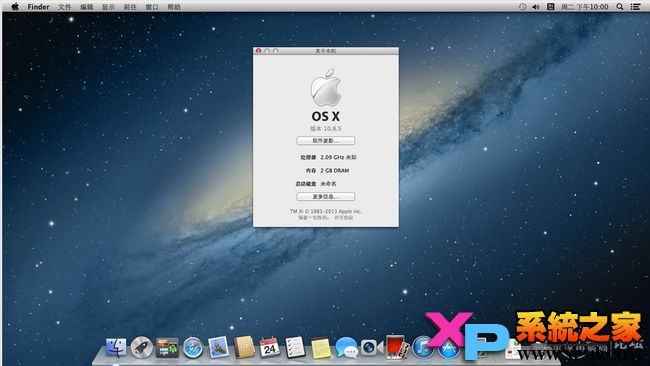The width and height of the screenshot is (650, 366).
Task: Launch Launchpad rocket icon in Dock
Action: (x=142, y=347)
